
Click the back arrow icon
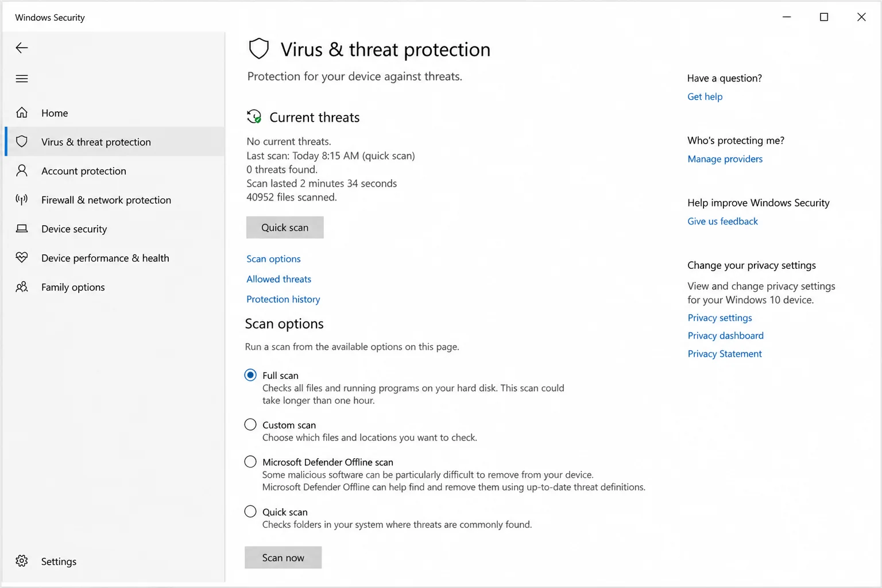pos(22,48)
